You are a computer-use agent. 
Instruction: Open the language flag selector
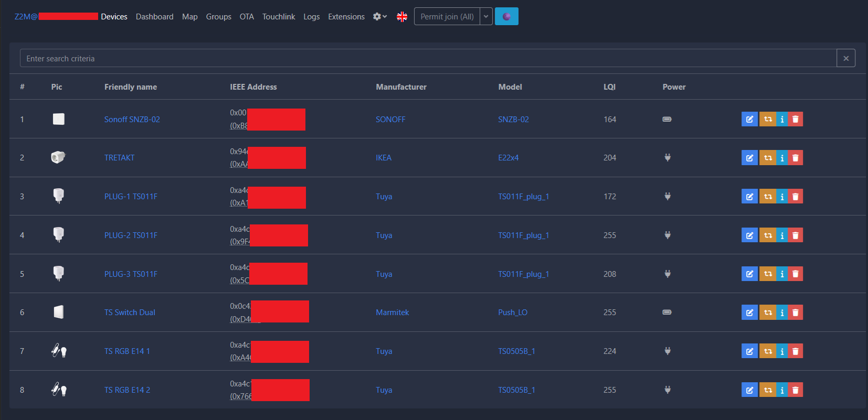tap(402, 17)
